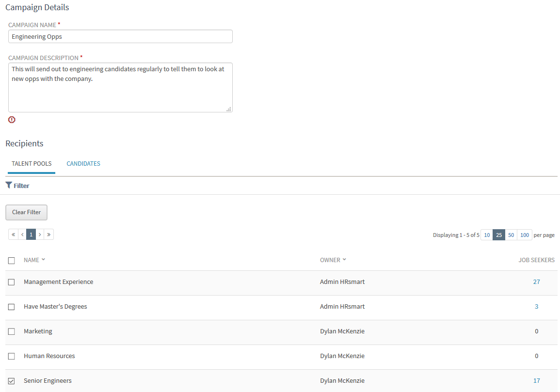
Task: Go to first page of results
Action: [13, 235]
